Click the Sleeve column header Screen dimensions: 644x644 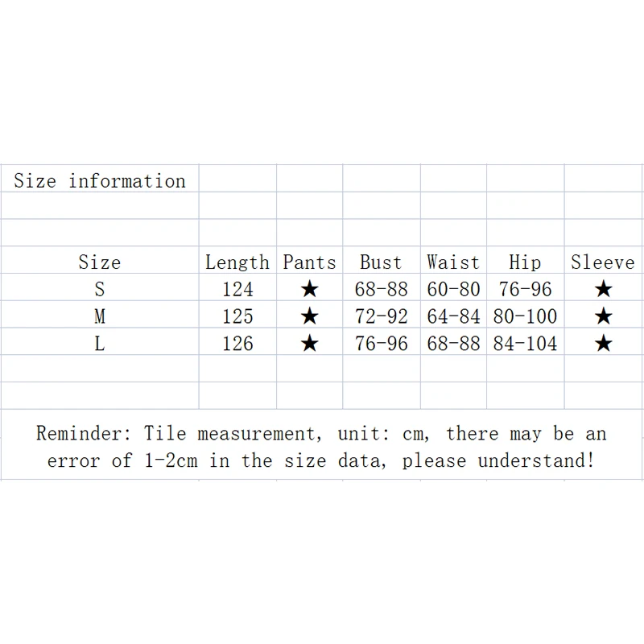[x=603, y=262]
